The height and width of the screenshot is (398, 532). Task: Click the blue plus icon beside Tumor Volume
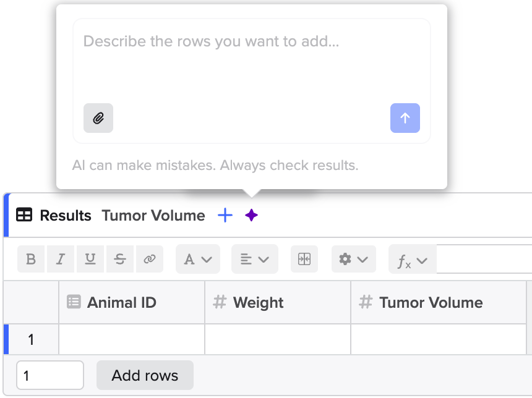(225, 215)
